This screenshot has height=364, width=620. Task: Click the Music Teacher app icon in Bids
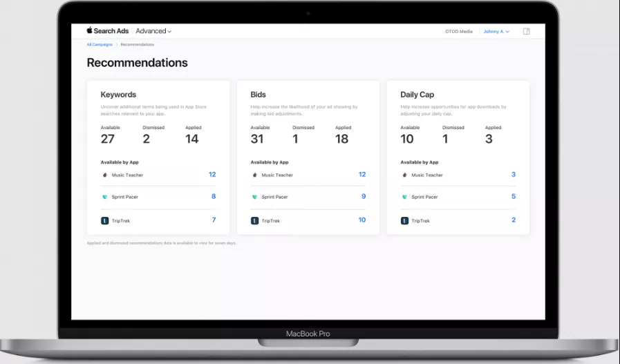point(254,175)
